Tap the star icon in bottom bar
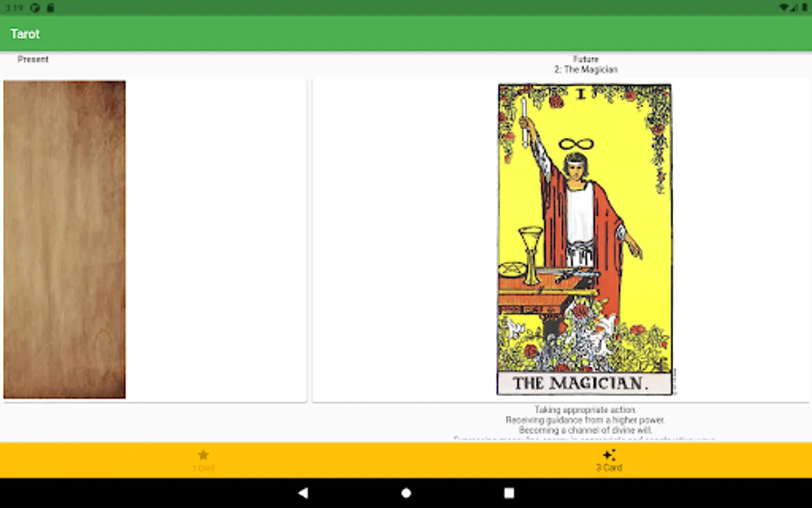This screenshot has width=812, height=508. tap(203, 455)
